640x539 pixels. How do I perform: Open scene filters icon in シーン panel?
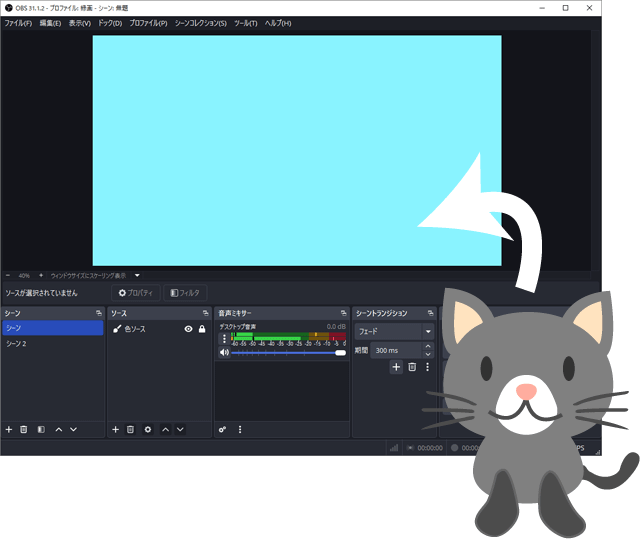coord(41,429)
